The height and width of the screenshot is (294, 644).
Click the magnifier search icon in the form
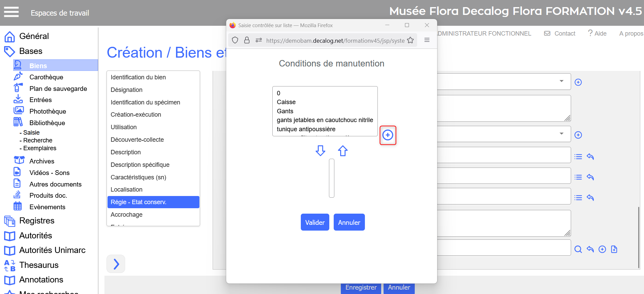pyautogui.click(x=578, y=250)
